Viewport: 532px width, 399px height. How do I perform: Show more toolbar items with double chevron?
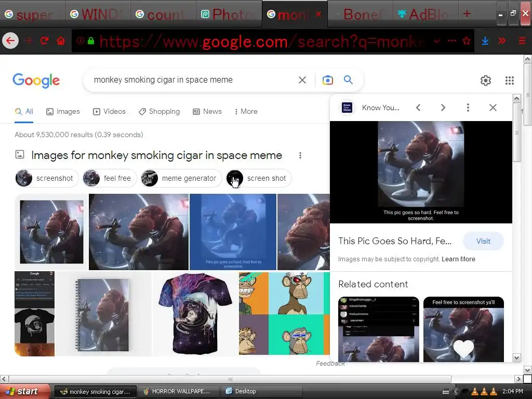click(502, 41)
